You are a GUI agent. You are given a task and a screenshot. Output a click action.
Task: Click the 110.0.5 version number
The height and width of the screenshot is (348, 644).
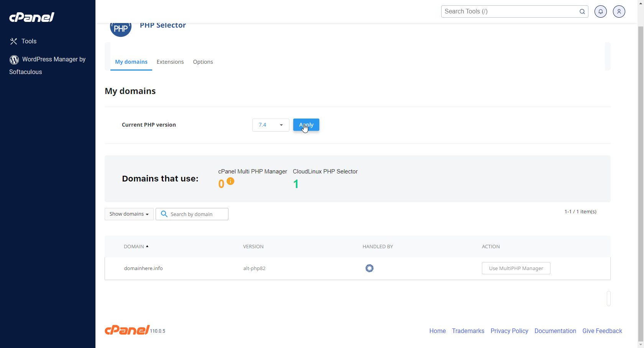point(158,331)
